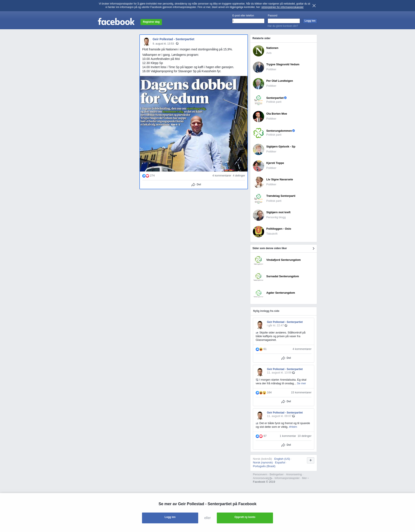415x532 pixels.
Task: Open Nationen page logo icon
Action: point(259,51)
